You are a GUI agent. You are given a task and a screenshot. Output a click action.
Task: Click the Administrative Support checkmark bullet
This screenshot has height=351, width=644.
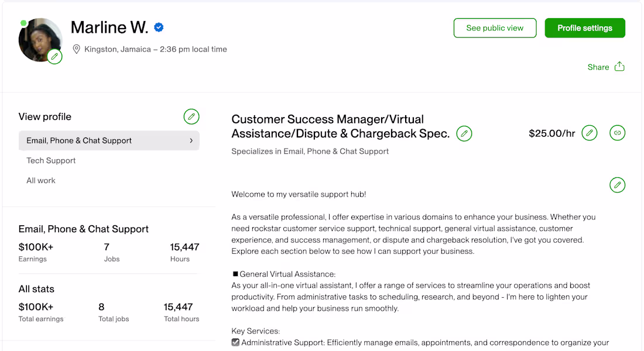point(235,342)
